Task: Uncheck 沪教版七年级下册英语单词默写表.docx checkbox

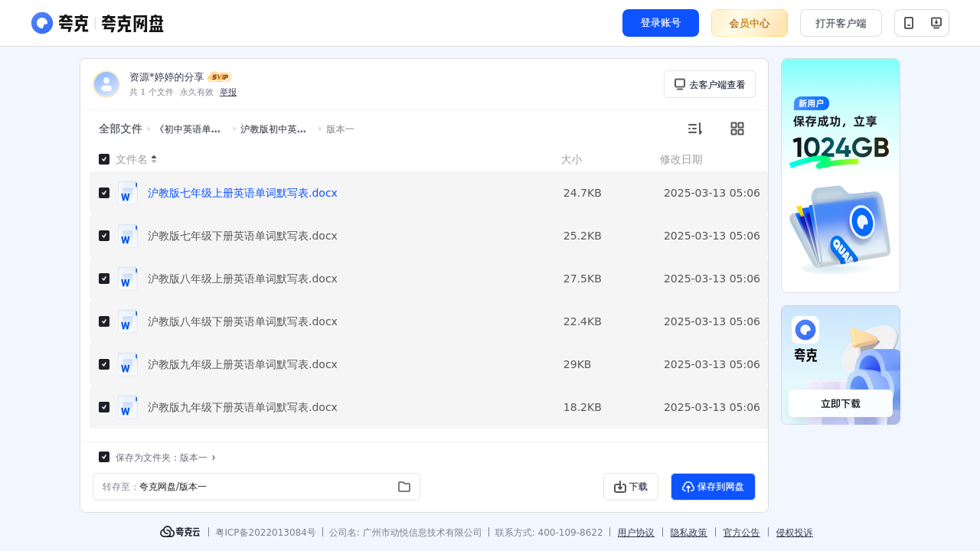Action: click(x=104, y=236)
